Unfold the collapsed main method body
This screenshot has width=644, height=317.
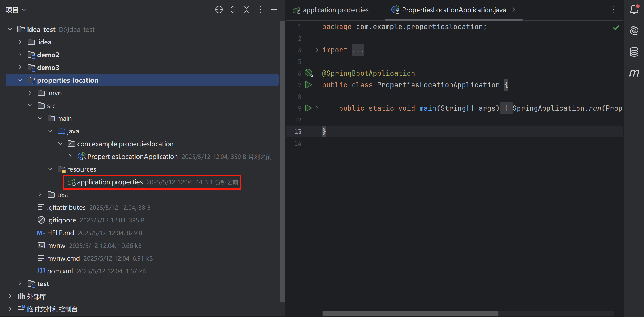click(317, 108)
